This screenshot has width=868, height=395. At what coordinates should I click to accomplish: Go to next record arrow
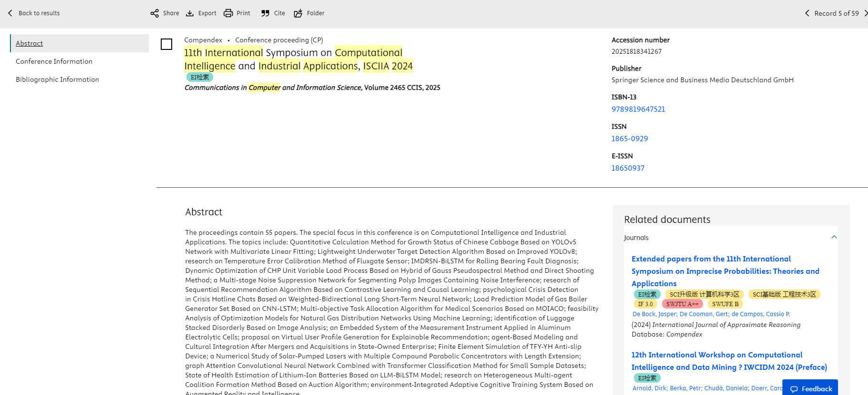(x=865, y=13)
